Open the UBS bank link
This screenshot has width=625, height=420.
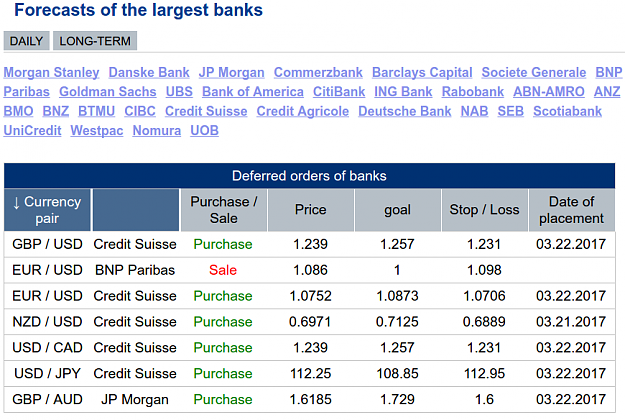click(x=179, y=92)
